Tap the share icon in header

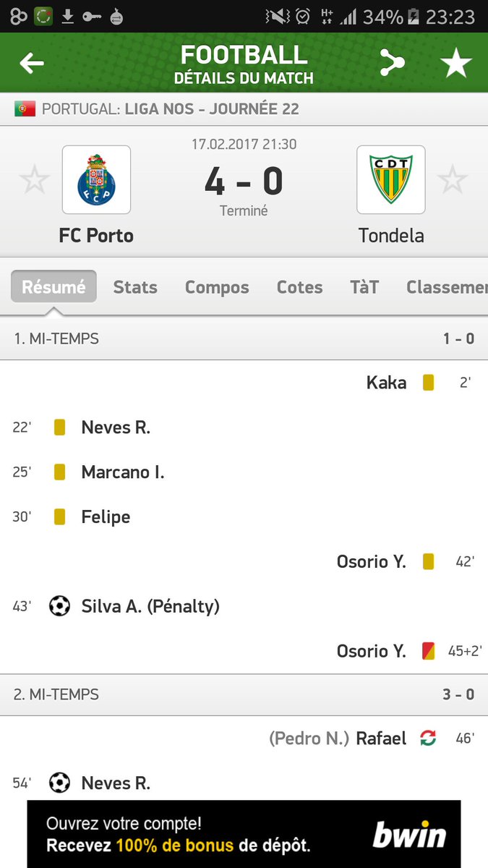tap(391, 64)
